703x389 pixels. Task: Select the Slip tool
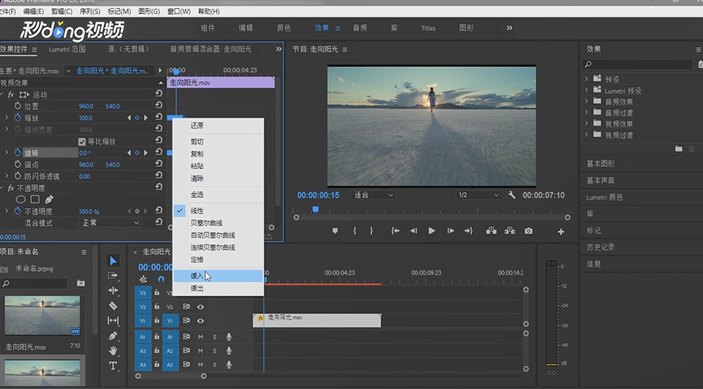pos(113,320)
